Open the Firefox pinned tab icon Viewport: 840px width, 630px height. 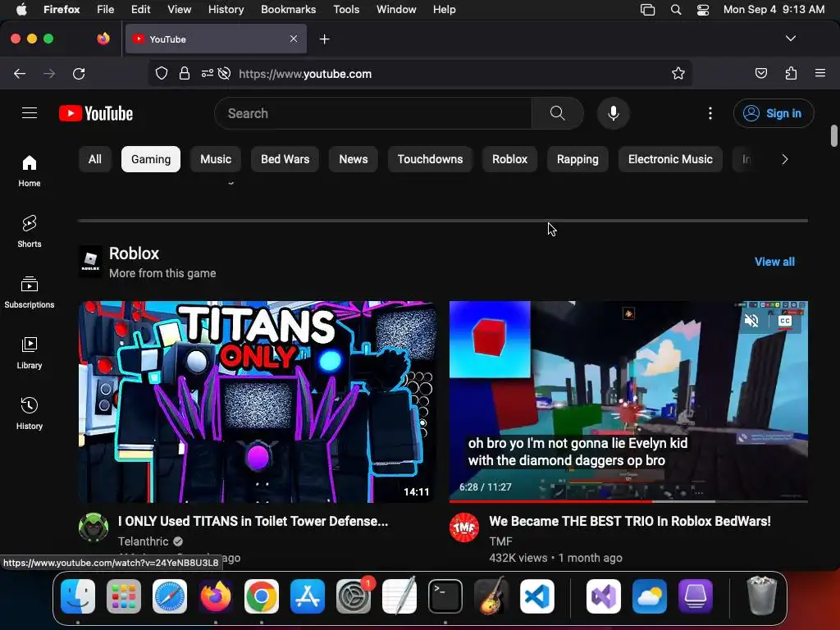point(103,39)
